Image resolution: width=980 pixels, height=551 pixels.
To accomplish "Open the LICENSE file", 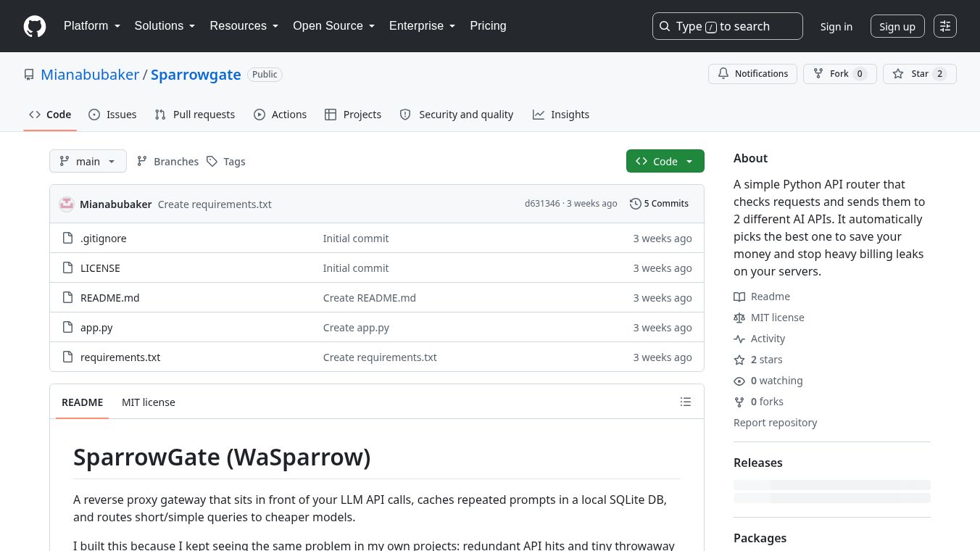I will pyautogui.click(x=100, y=268).
